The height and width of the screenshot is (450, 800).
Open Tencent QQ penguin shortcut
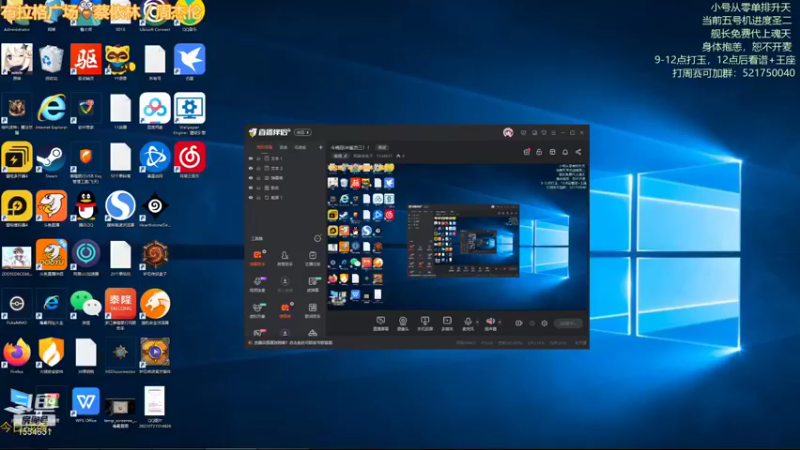86,209
